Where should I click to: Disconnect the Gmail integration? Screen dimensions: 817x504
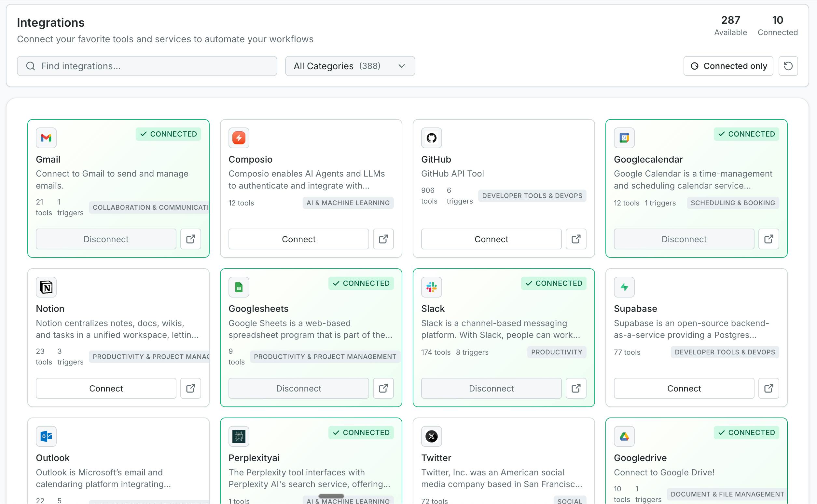(x=106, y=239)
